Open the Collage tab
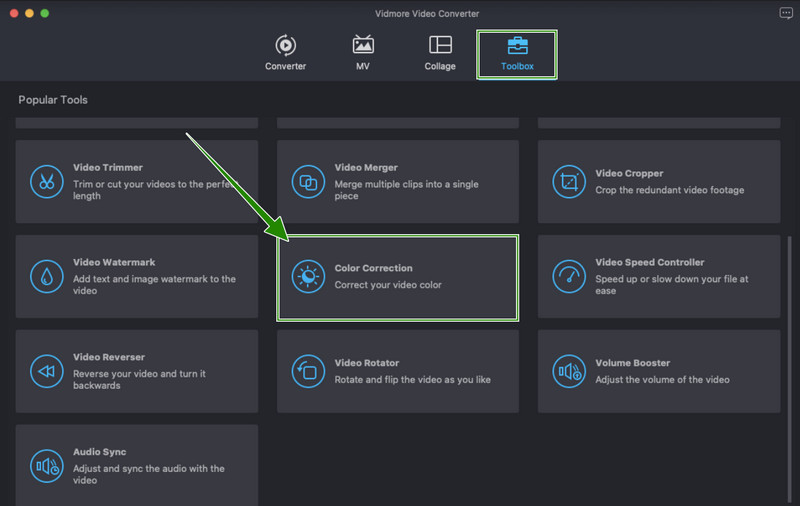 click(440, 54)
